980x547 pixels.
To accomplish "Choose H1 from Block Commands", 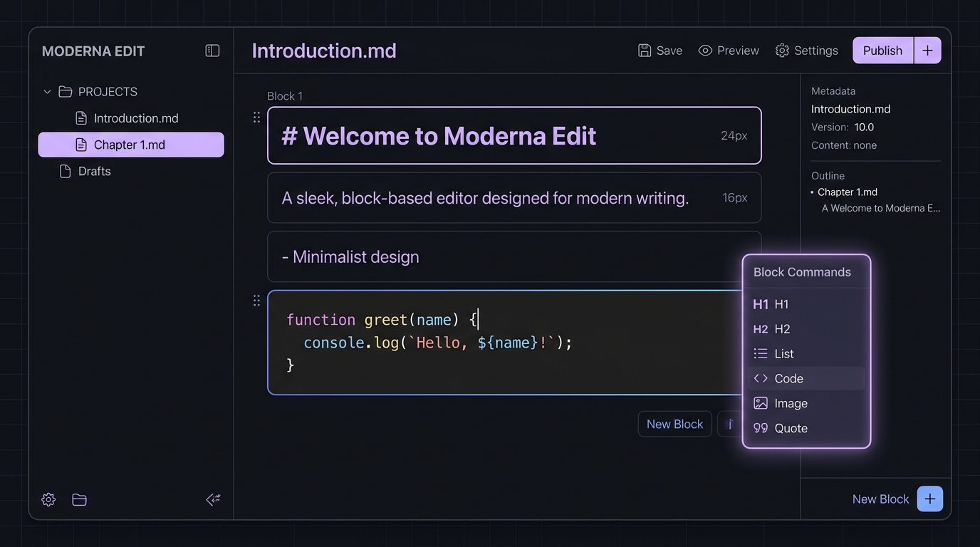I will 806,304.
